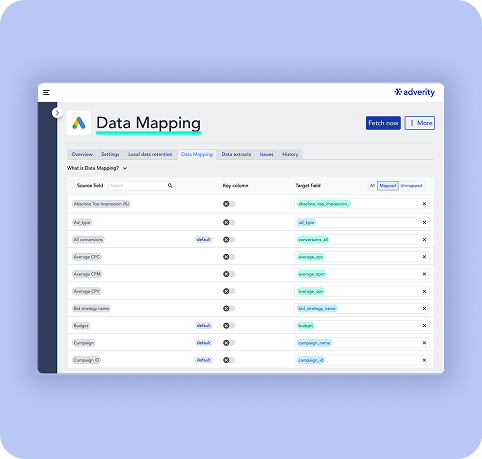
Task: Expand What is Data Mapping section
Action: pyautogui.click(x=97, y=168)
